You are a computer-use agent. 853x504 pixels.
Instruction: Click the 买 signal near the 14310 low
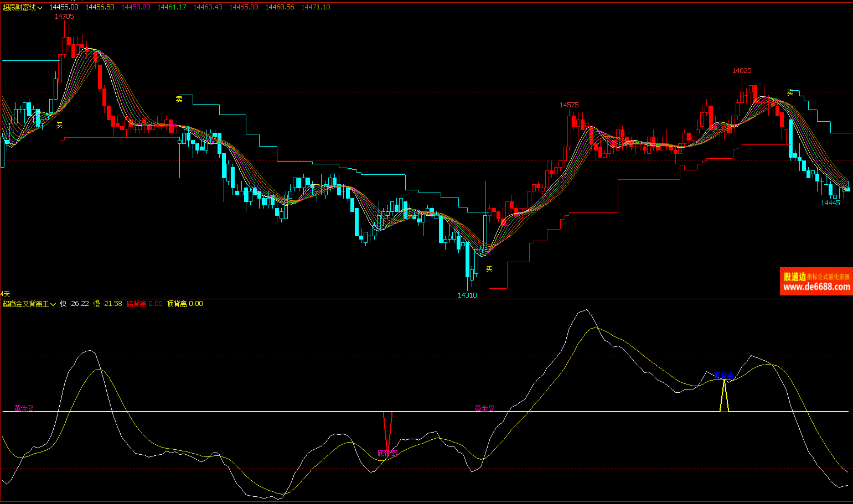[x=489, y=269]
